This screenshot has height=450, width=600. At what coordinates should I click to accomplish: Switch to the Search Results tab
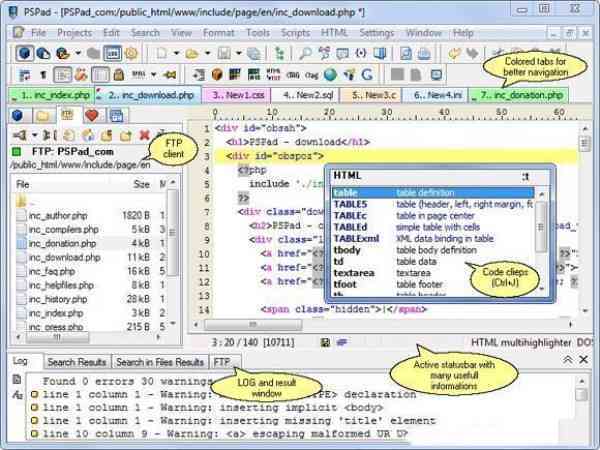click(x=77, y=362)
